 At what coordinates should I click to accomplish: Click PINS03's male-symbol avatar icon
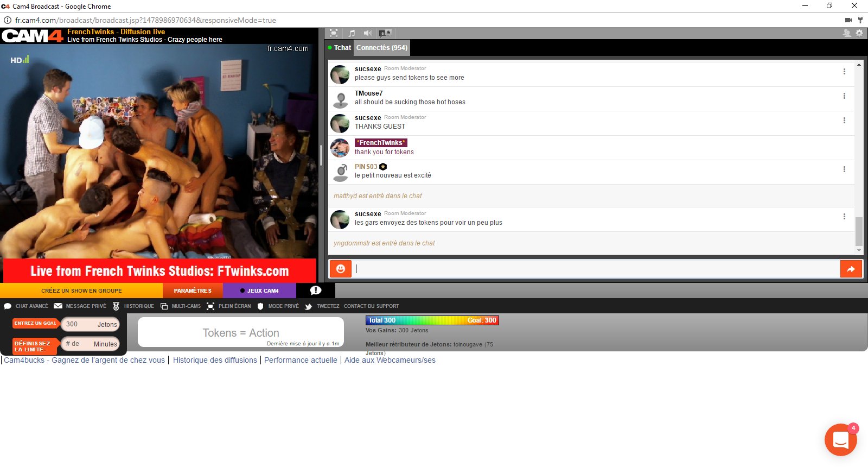pos(340,172)
